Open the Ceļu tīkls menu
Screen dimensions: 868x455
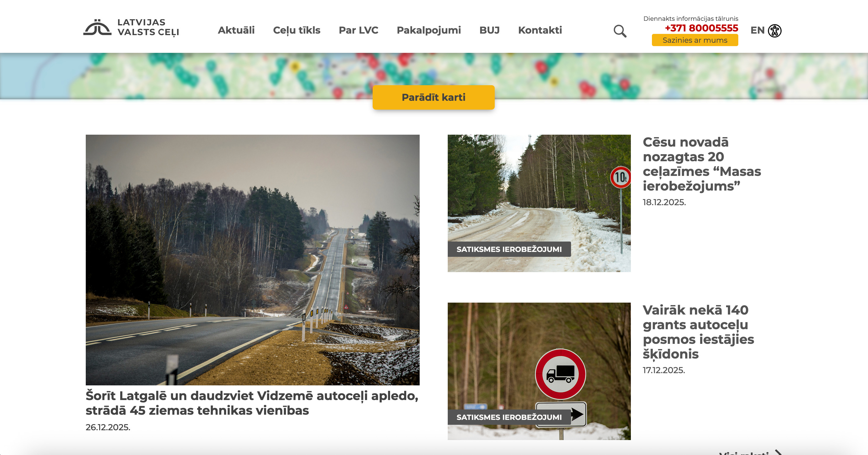pyautogui.click(x=297, y=30)
